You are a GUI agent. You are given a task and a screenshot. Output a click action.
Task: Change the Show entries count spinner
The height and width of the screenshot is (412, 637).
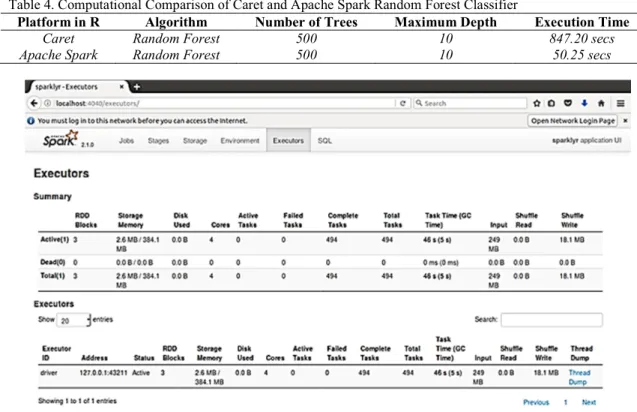coord(74,320)
